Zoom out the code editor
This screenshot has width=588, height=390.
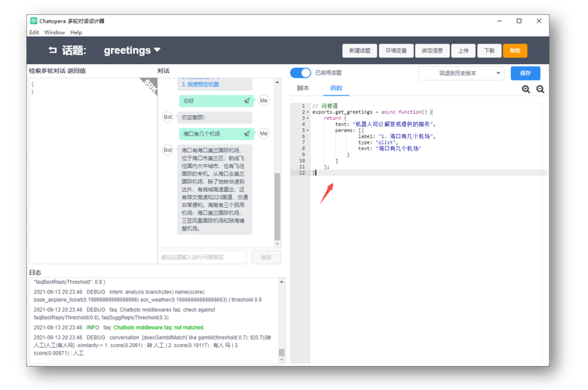540,89
